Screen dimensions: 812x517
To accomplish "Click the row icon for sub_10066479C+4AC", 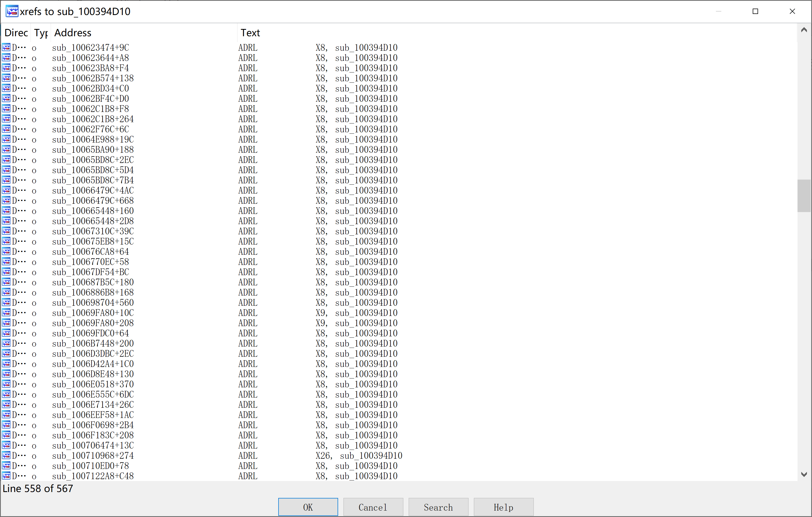I will [6, 190].
